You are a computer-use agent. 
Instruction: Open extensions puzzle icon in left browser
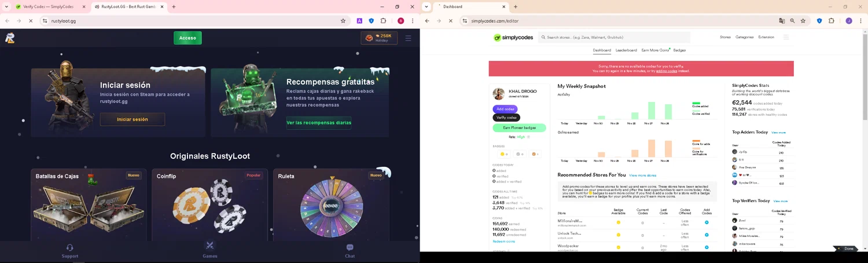(383, 21)
